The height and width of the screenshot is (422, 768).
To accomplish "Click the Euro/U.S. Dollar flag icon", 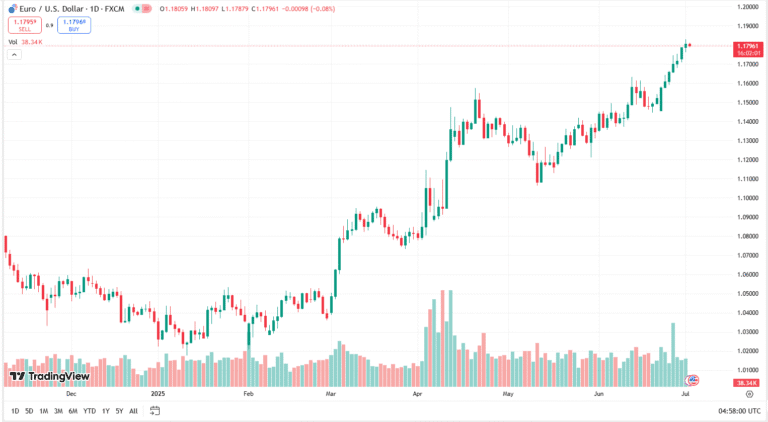I will 12,8.
